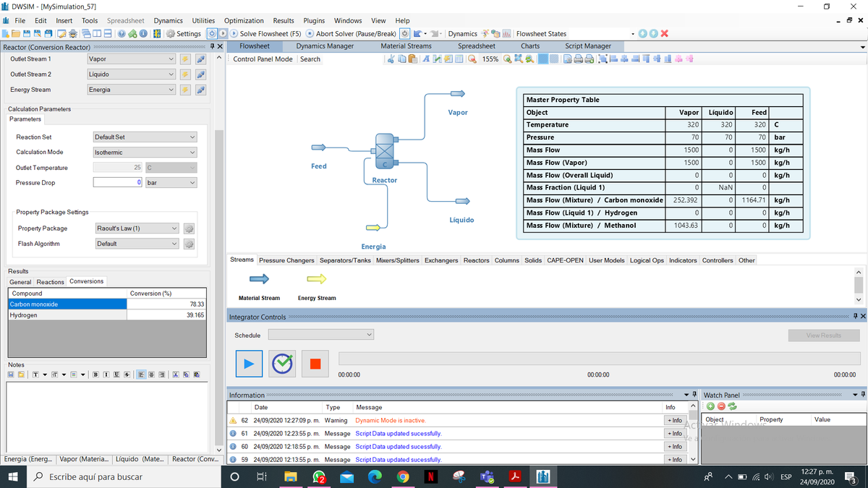The width and height of the screenshot is (868, 488).
Task: Click the +Info button for message 62
Action: tap(675, 420)
